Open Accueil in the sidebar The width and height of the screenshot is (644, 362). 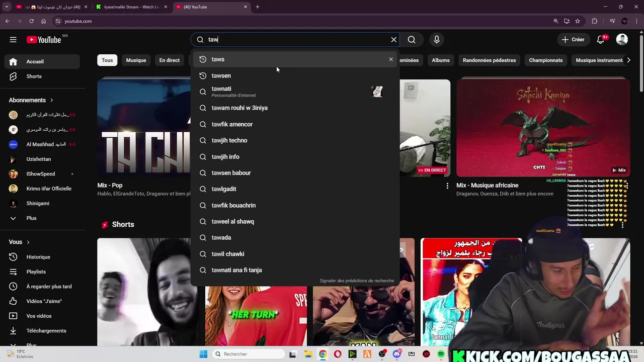[42, 61]
